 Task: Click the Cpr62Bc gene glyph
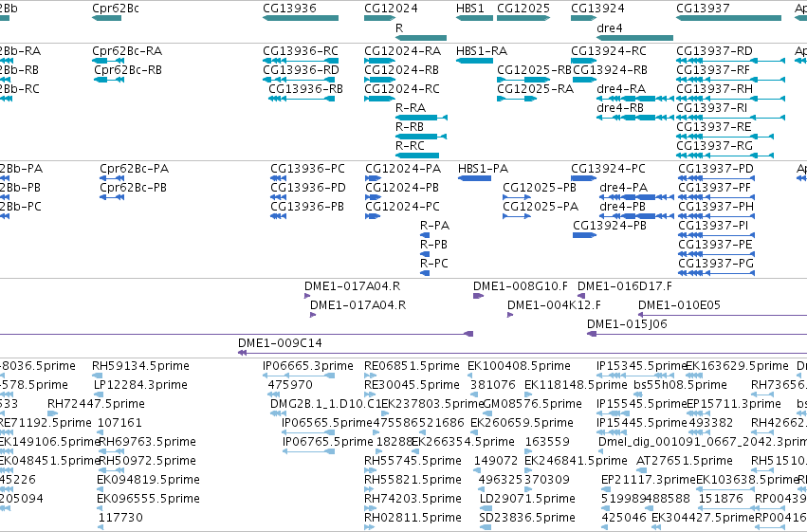106,18
